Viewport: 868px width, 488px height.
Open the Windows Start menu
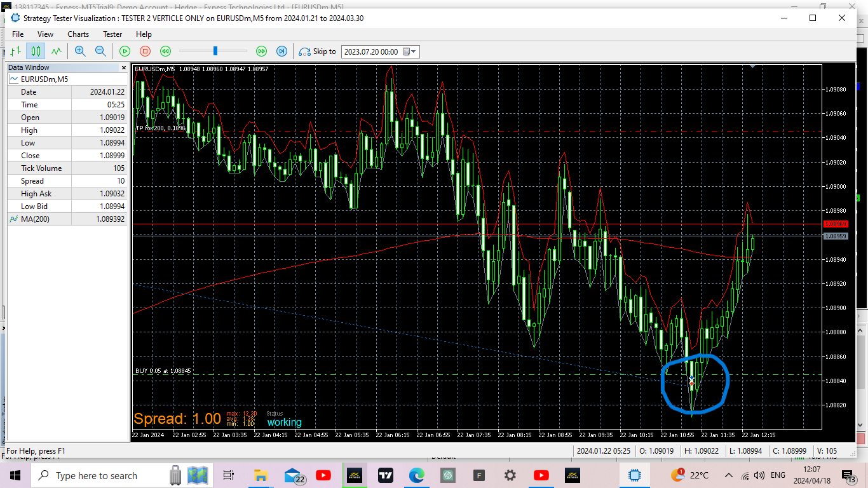click(15, 475)
